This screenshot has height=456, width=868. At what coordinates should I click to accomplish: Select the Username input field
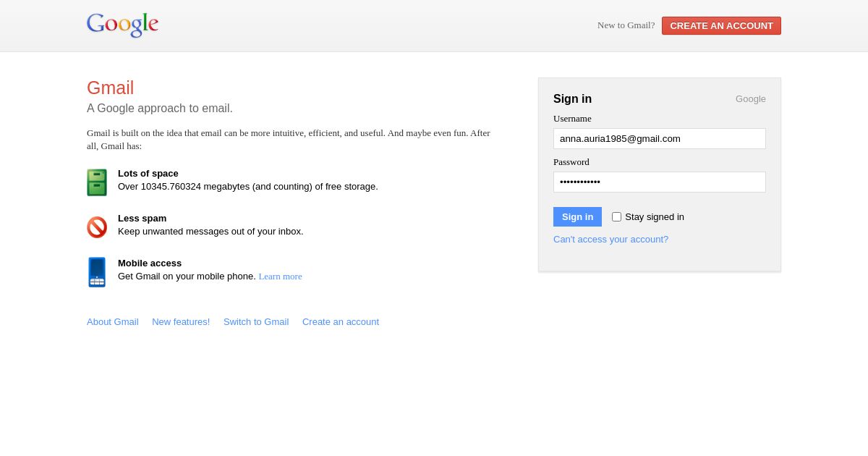pyautogui.click(x=660, y=138)
